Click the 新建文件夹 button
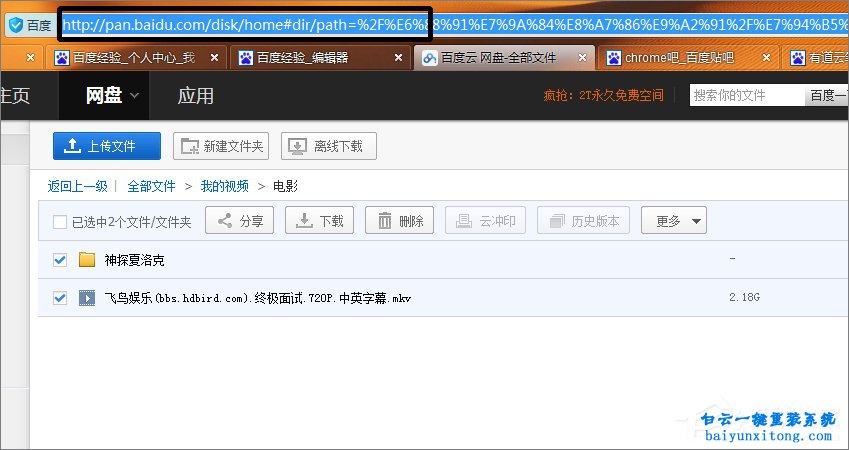The image size is (849, 450). click(221, 146)
